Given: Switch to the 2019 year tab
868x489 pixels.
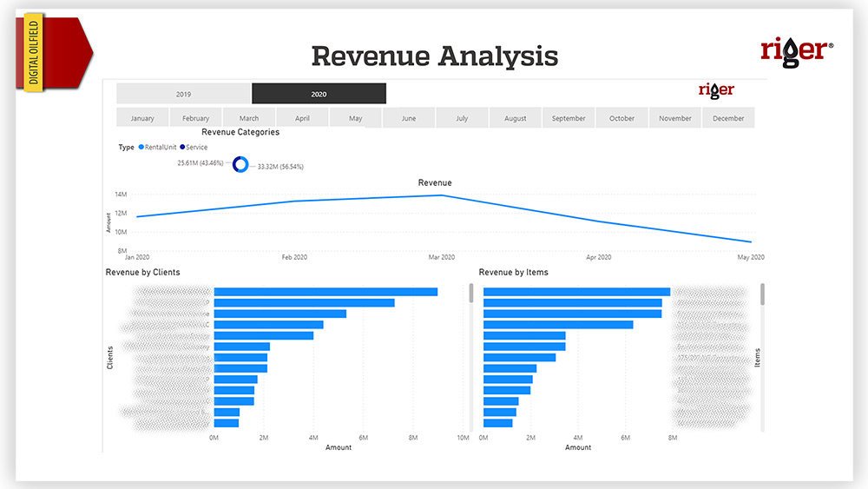Looking at the screenshot, I should tap(183, 94).
